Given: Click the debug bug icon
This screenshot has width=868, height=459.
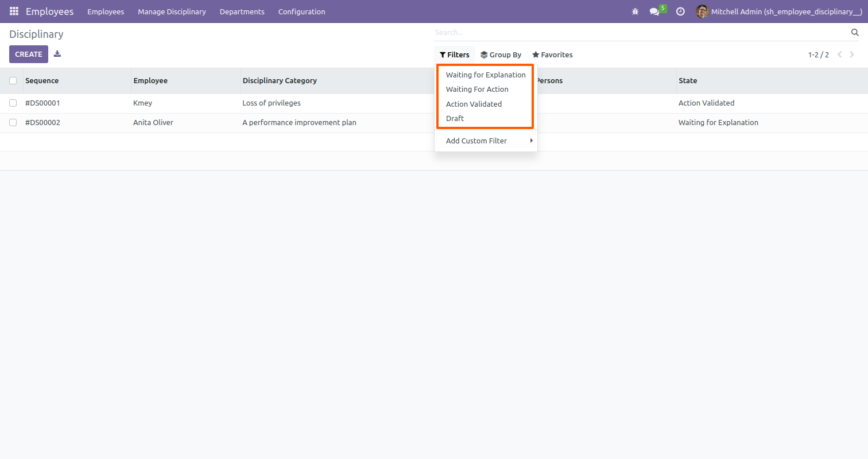Looking at the screenshot, I should click(635, 11).
